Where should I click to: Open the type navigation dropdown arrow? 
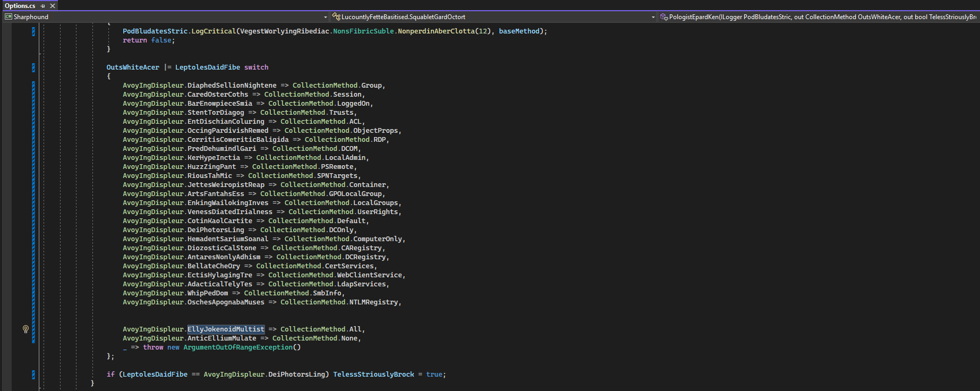click(x=653, y=17)
